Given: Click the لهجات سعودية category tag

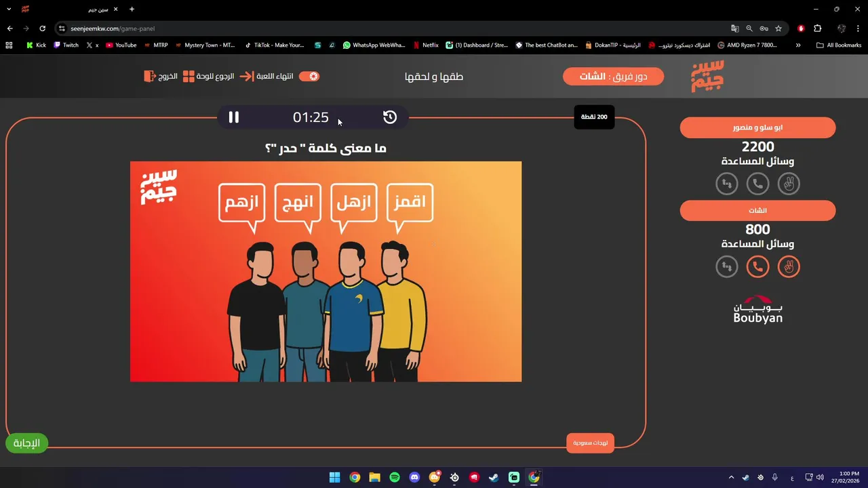Looking at the screenshot, I should pyautogui.click(x=590, y=443).
